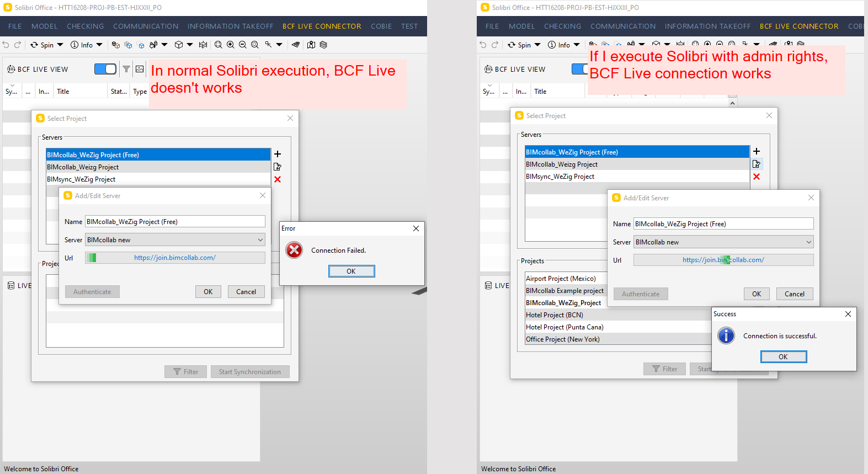This screenshot has width=868, height=474.
Task: Click Name field in left Add/Edit Server
Action: pos(175,222)
